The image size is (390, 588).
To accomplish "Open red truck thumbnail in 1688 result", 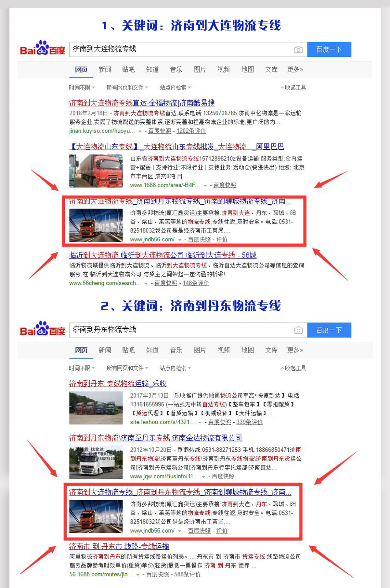I will tap(96, 171).
